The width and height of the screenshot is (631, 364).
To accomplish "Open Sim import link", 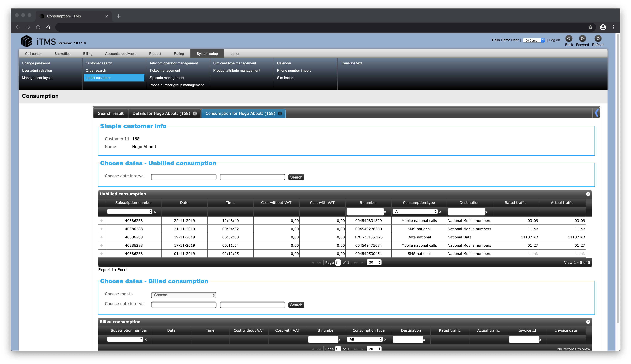I will pyautogui.click(x=285, y=78).
